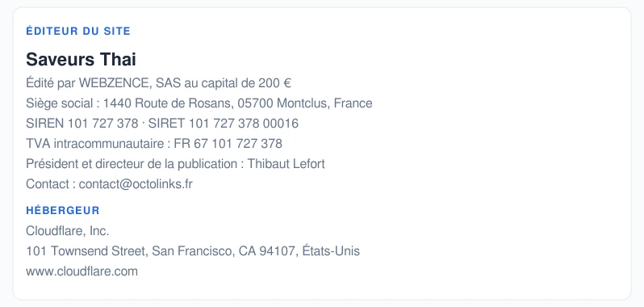The width and height of the screenshot is (644, 307).
Task: Click the SIREN 101 727 378 number
Action: tap(82, 124)
